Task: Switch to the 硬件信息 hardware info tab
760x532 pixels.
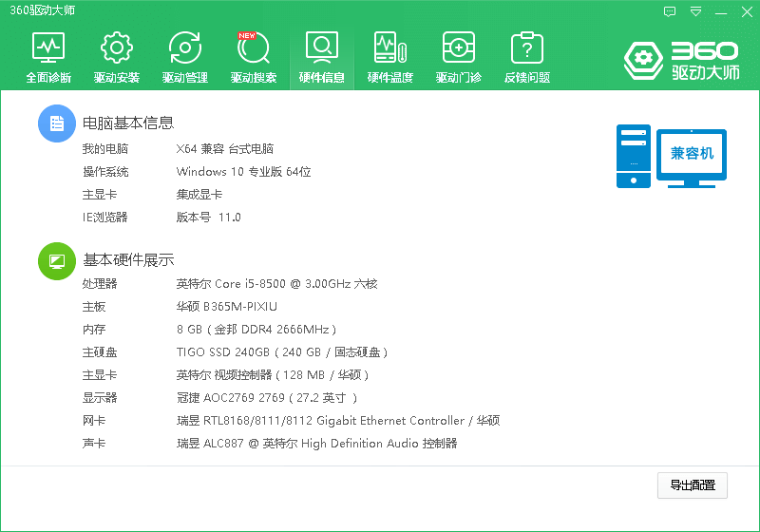Action: pyautogui.click(x=322, y=57)
